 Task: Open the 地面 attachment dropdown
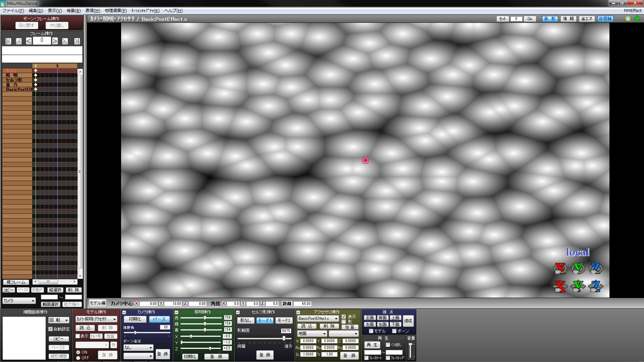312,334
